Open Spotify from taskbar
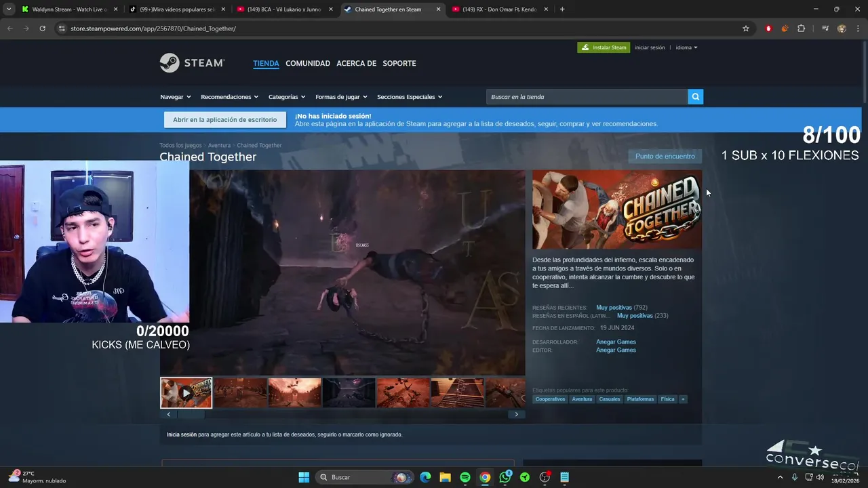 point(465,477)
